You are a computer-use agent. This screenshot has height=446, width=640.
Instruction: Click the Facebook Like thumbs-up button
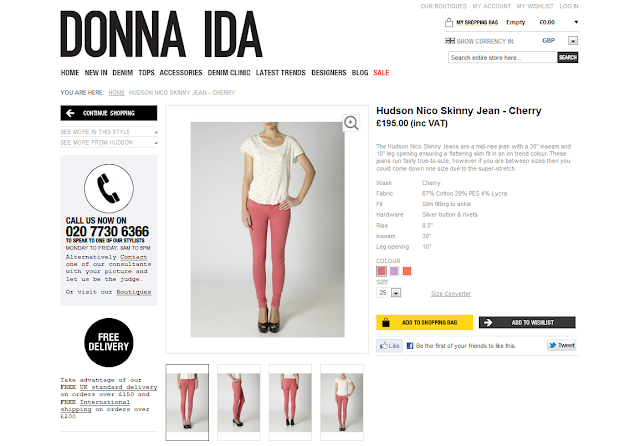(x=389, y=346)
